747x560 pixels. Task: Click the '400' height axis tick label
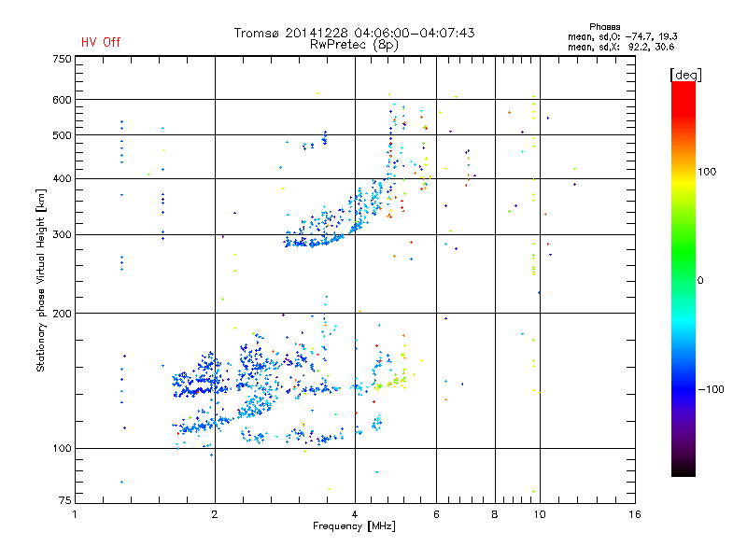point(62,178)
